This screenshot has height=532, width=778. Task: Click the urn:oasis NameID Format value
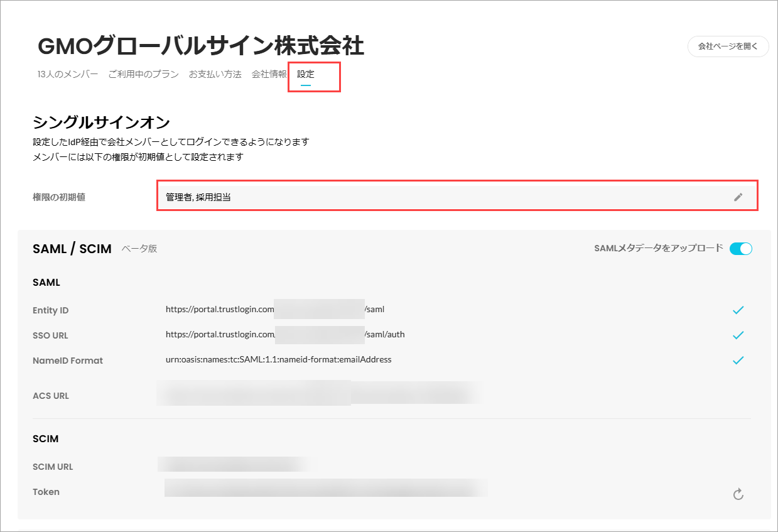279,359
